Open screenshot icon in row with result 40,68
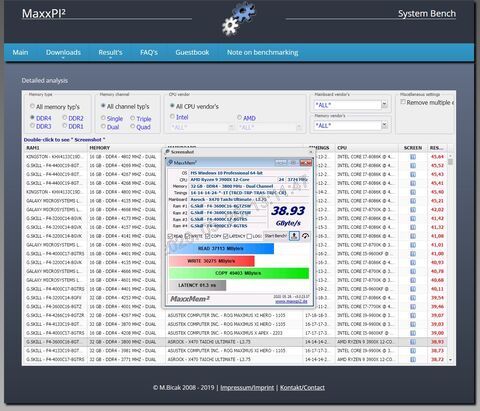This screenshot has width=480, height=411. (x=413, y=280)
